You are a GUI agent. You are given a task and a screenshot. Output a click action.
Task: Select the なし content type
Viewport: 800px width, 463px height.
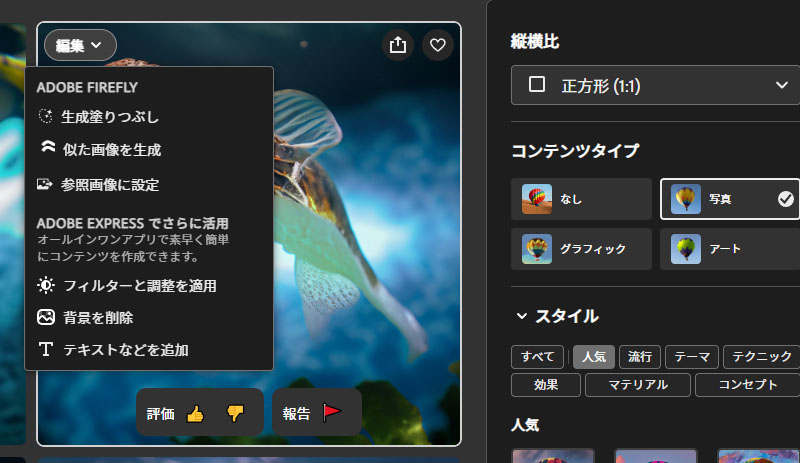(x=581, y=199)
